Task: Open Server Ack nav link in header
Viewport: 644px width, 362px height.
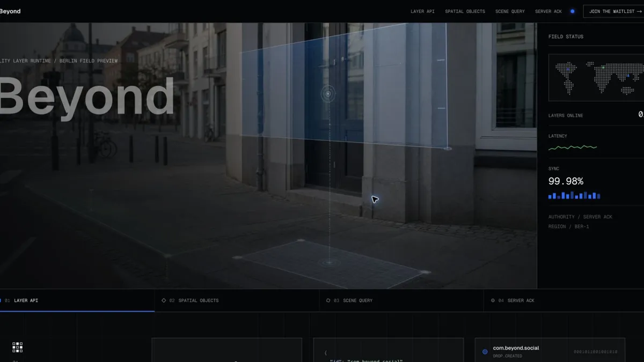Action: click(548, 11)
